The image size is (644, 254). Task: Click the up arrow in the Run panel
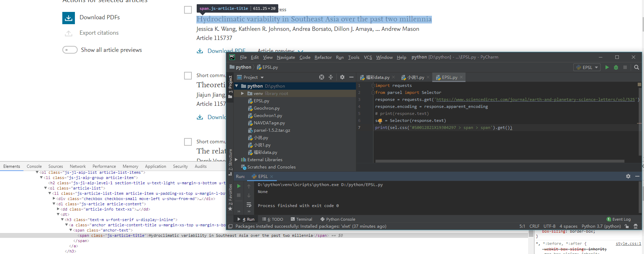coord(249,186)
